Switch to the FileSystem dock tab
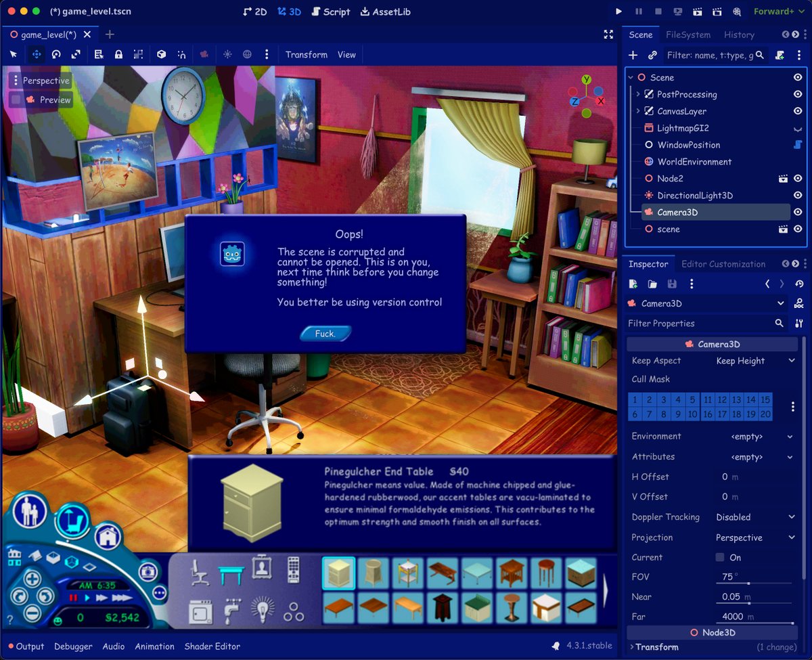This screenshot has width=812, height=660. pos(688,35)
